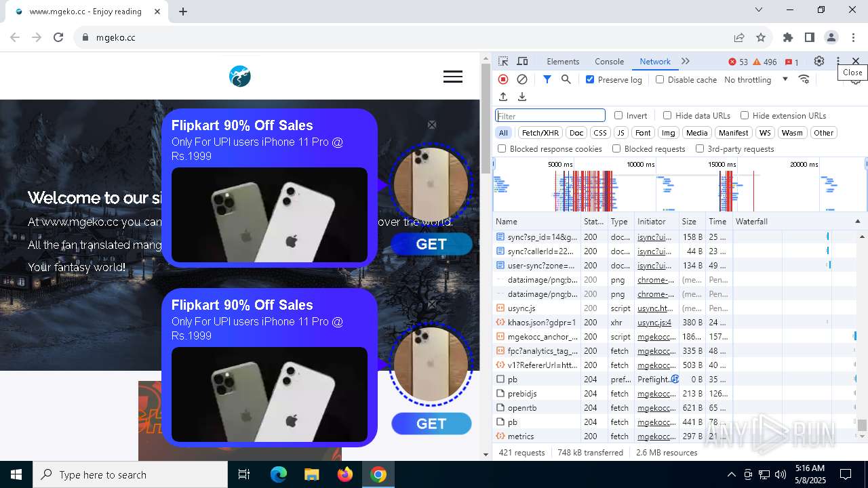
Task: Open Chrome tab search chevron
Action: 759,10
